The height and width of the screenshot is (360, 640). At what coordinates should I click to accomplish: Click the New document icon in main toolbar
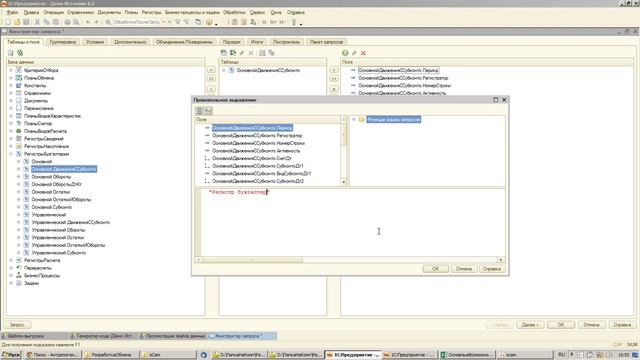click(8, 22)
